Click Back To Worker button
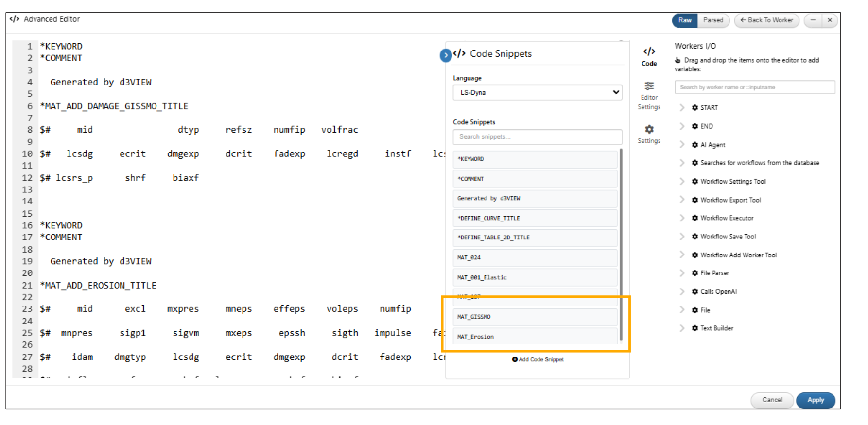 [x=766, y=20]
